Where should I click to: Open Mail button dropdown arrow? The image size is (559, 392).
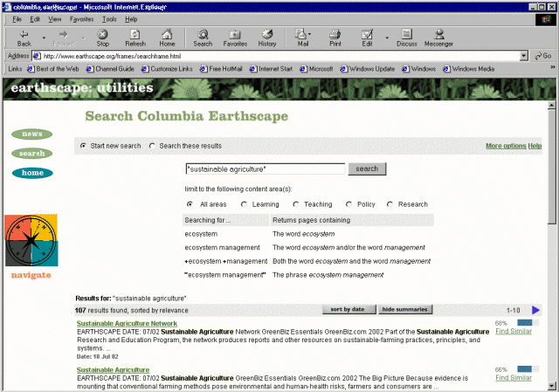tap(309, 34)
